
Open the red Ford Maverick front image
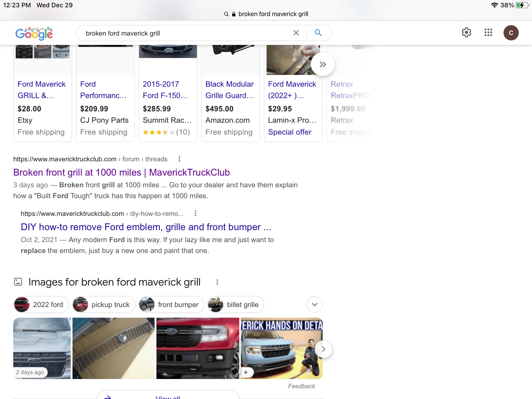tap(198, 348)
